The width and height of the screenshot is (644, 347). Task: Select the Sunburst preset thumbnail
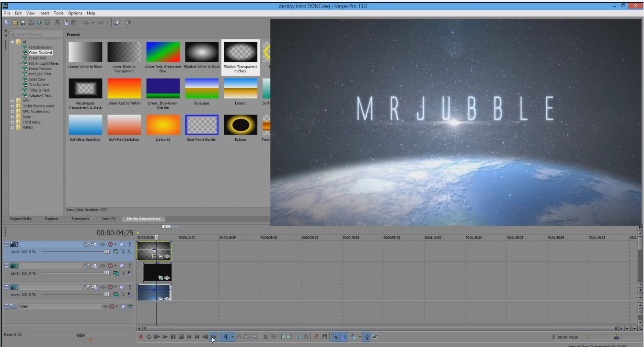coord(163,125)
